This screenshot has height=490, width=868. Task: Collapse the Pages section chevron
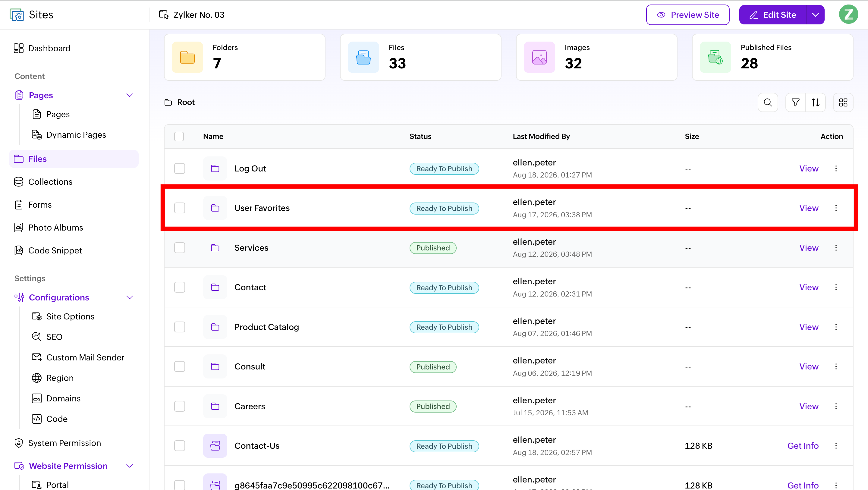(x=129, y=95)
